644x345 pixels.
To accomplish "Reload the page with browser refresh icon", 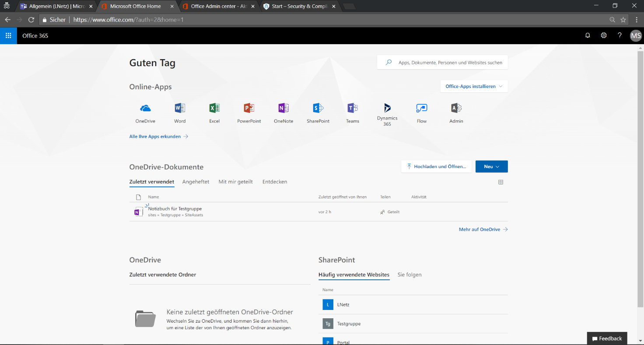I will [31, 20].
